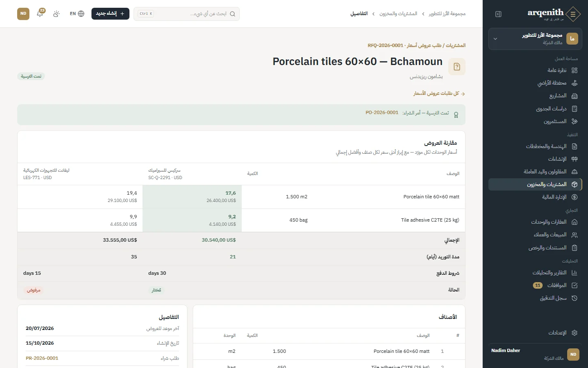Click the مُختار selected status badge

coord(156,290)
